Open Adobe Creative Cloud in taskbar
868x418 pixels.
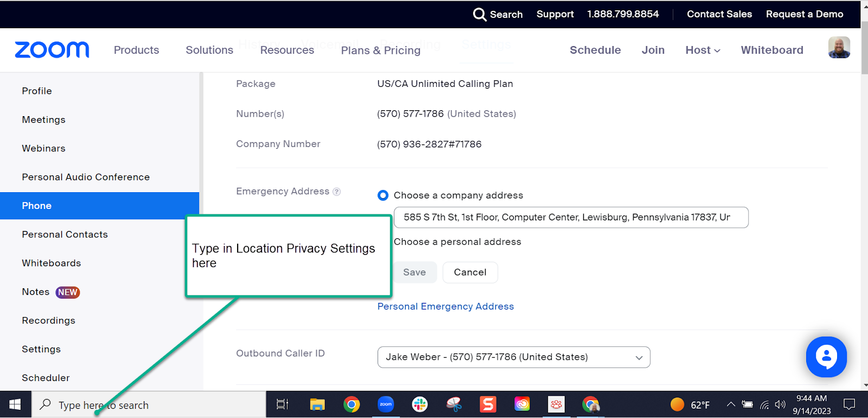tap(522, 404)
